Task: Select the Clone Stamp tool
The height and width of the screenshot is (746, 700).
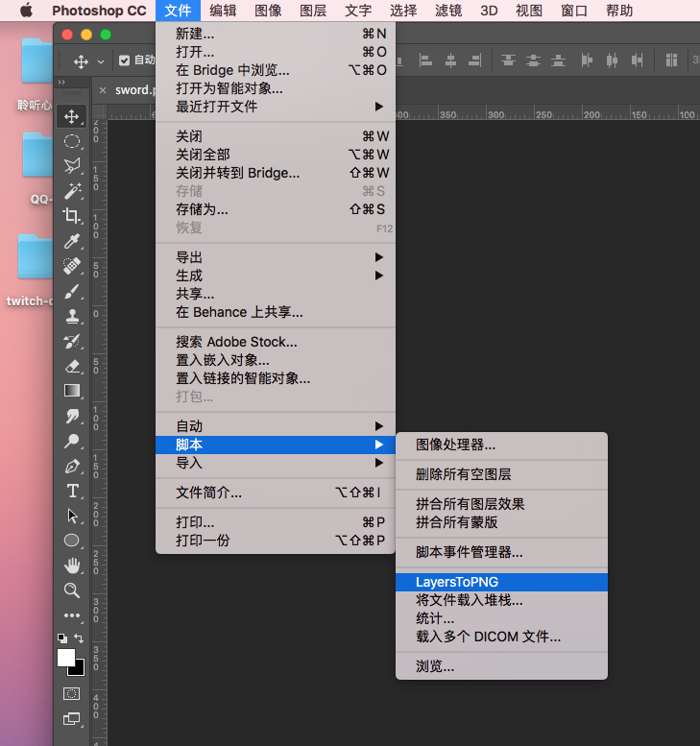Action: point(72,316)
